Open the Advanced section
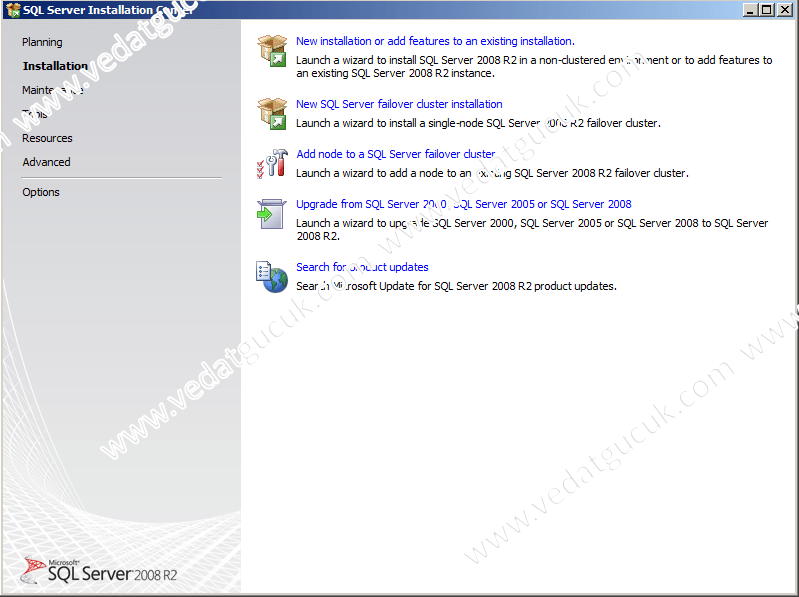This screenshot has width=799, height=597. click(46, 162)
